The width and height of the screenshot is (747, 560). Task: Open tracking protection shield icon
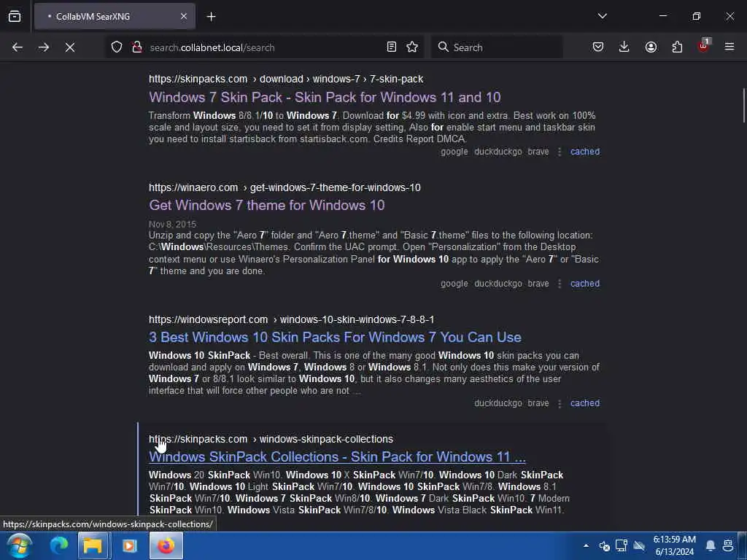pyautogui.click(x=117, y=47)
